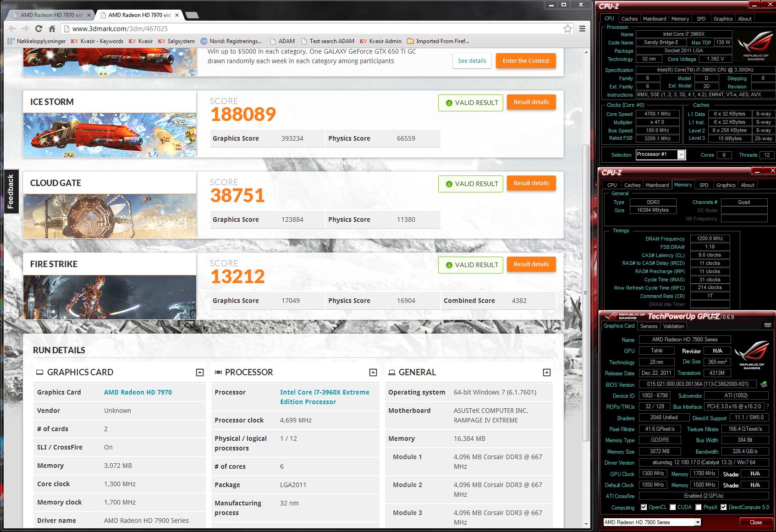Go forward in the browser
Screen dimensions: 776x532
coord(26,28)
